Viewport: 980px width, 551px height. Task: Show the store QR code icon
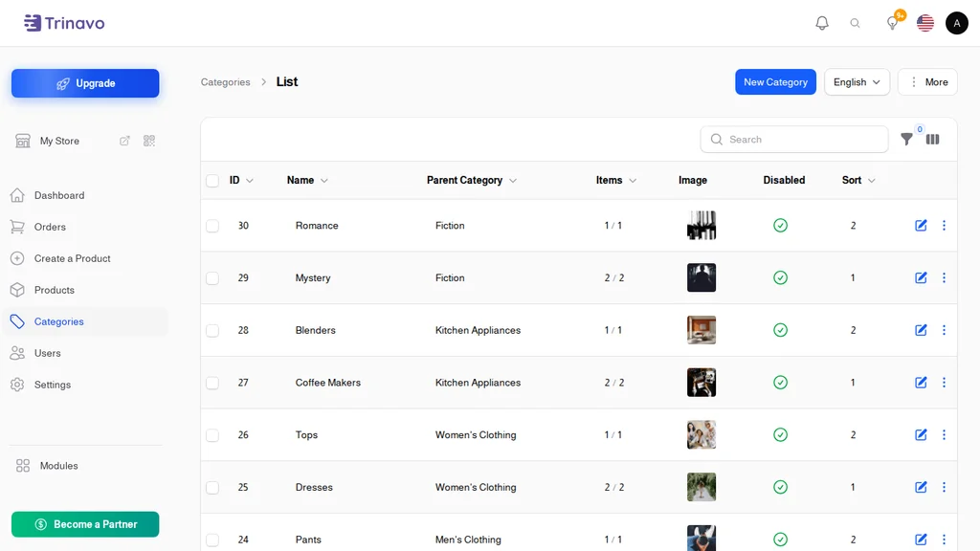(148, 141)
